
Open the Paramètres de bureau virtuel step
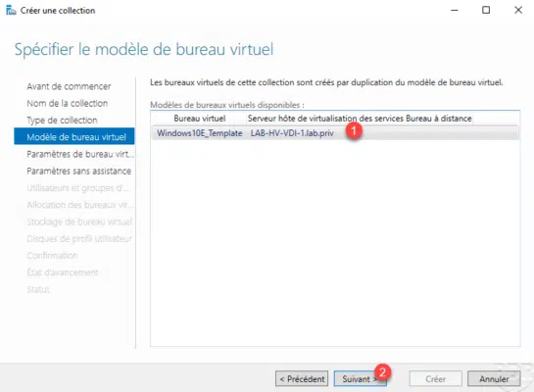[x=80, y=154]
